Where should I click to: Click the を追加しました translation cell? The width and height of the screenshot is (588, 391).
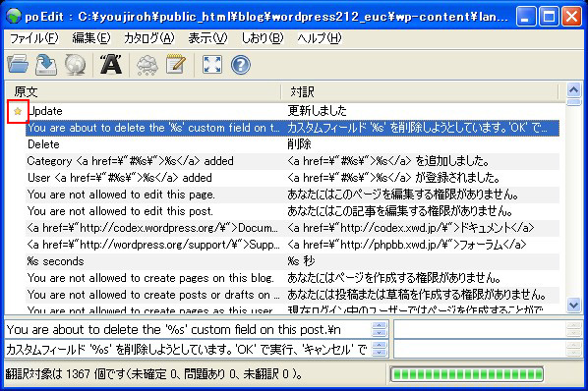pyautogui.click(x=388, y=161)
